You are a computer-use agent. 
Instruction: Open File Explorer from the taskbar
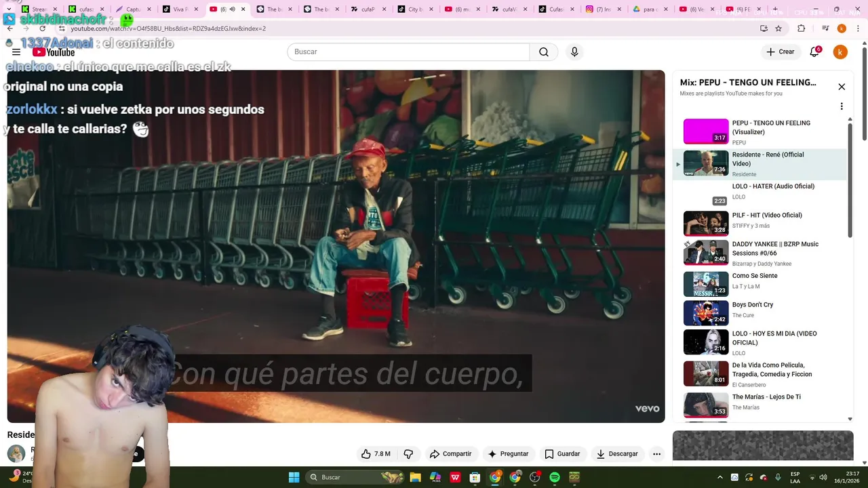[x=415, y=477]
